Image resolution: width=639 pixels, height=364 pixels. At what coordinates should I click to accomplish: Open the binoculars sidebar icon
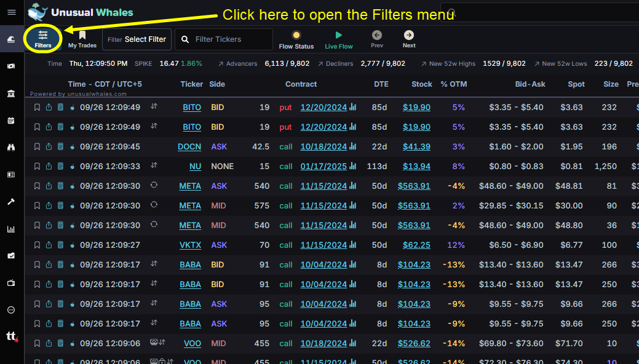tap(12, 148)
